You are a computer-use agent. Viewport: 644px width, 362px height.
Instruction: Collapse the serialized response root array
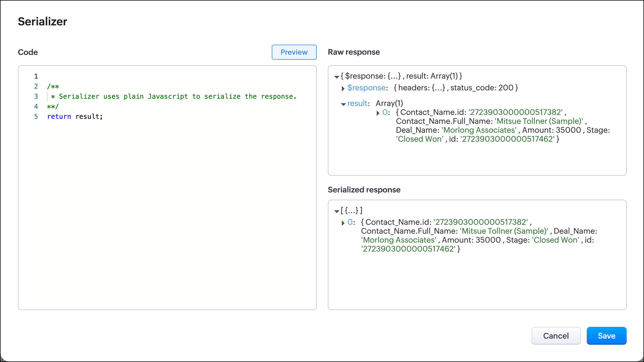[337, 211]
